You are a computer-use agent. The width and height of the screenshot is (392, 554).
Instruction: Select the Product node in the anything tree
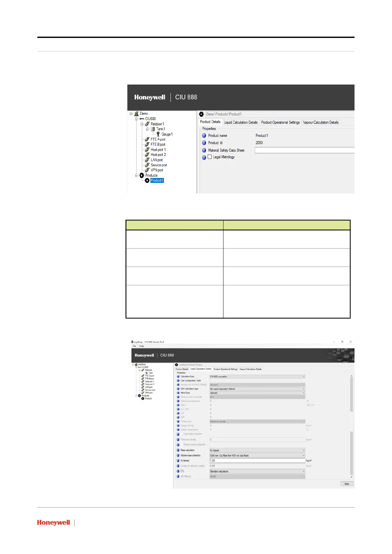(148, 399)
